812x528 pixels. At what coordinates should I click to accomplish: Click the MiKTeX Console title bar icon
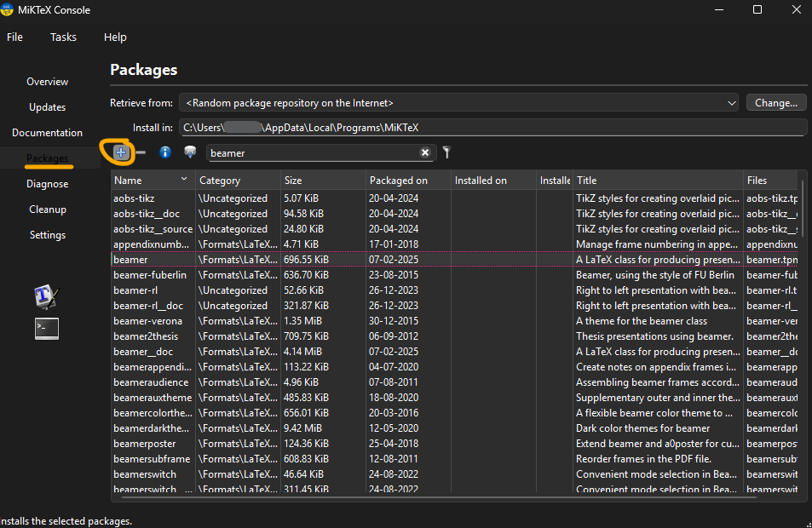pos(8,9)
